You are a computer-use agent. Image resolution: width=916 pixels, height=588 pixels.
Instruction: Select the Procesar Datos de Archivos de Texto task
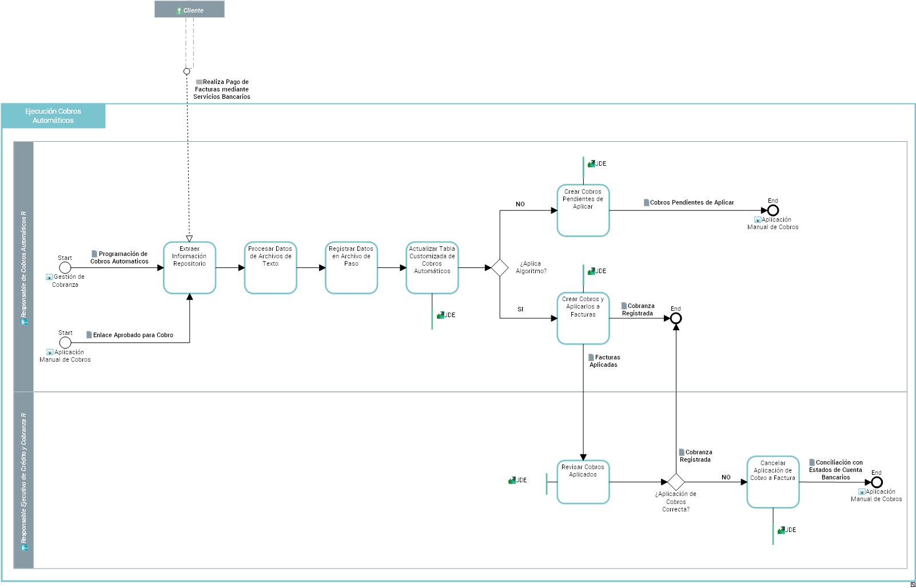[x=270, y=267]
